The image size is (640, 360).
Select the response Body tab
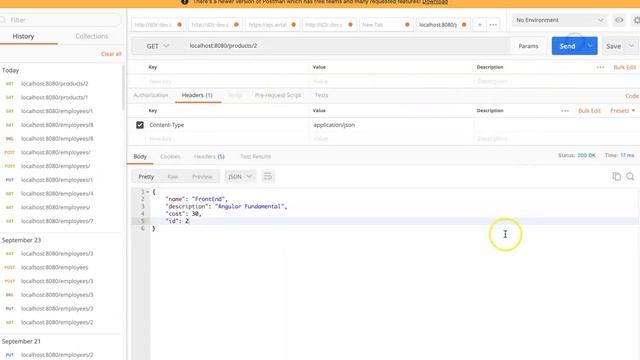coord(140,156)
